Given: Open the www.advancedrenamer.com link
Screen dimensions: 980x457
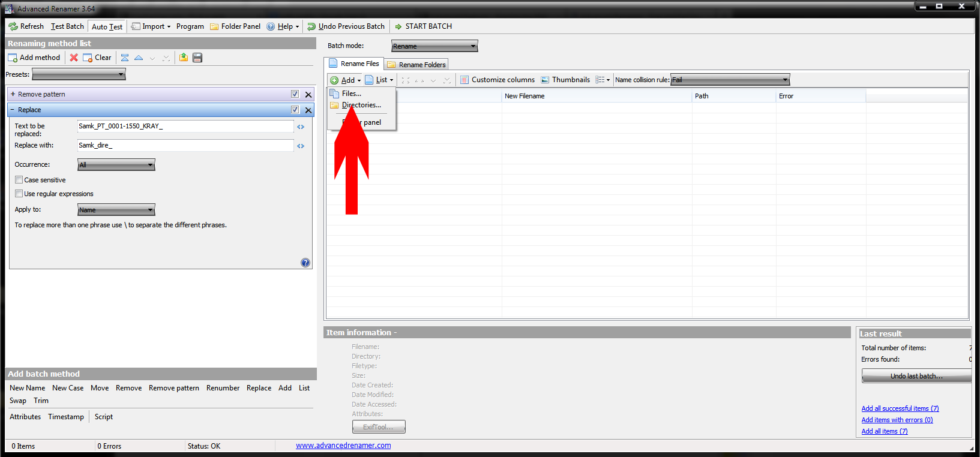Looking at the screenshot, I should (343, 446).
